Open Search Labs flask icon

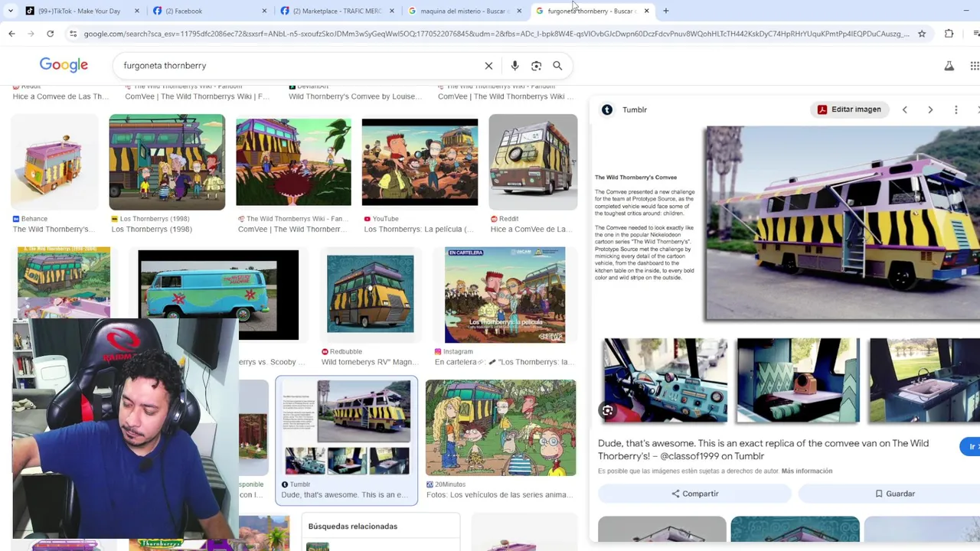(949, 66)
